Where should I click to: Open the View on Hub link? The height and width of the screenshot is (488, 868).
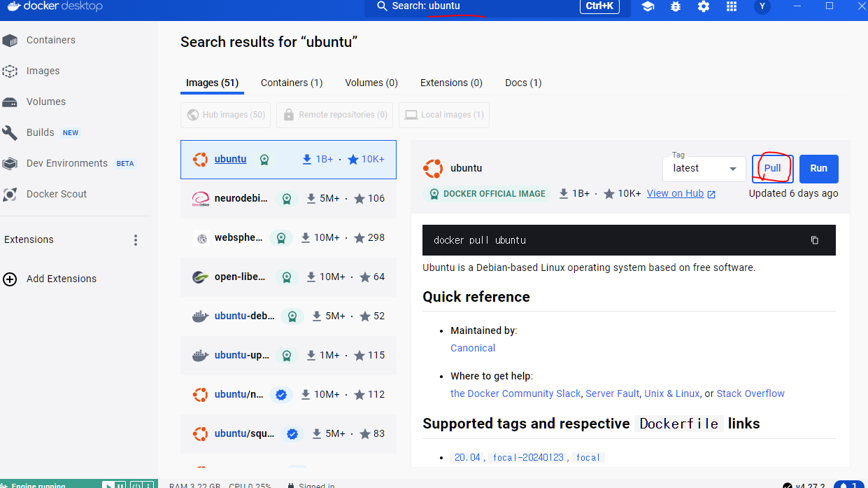(675, 194)
